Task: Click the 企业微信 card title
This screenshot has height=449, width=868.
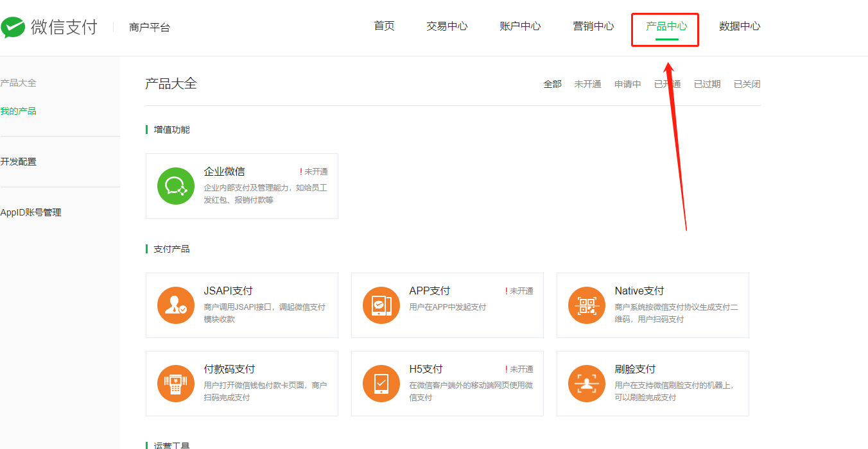Action: tap(224, 172)
